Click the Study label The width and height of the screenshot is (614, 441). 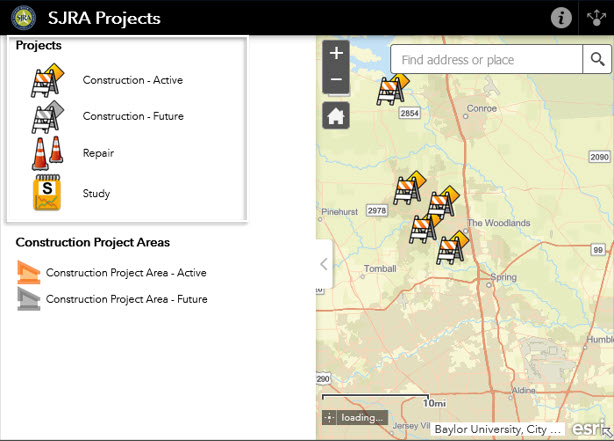click(96, 193)
